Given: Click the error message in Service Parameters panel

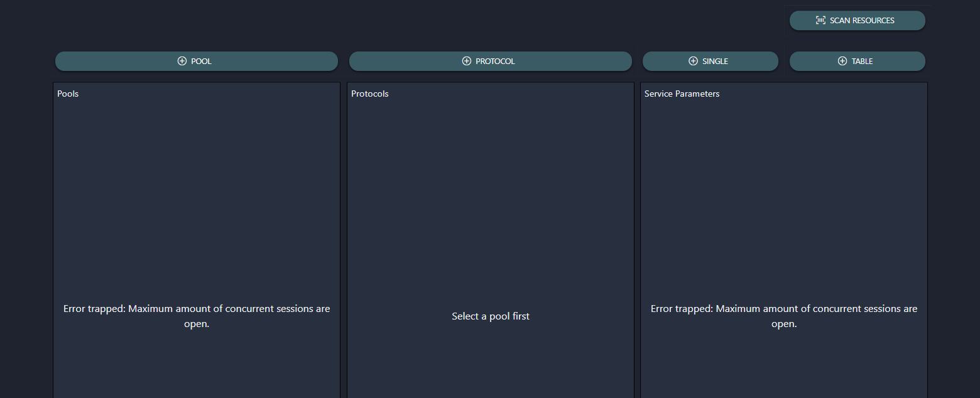Looking at the screenshot, I should (x=784, y=316).
